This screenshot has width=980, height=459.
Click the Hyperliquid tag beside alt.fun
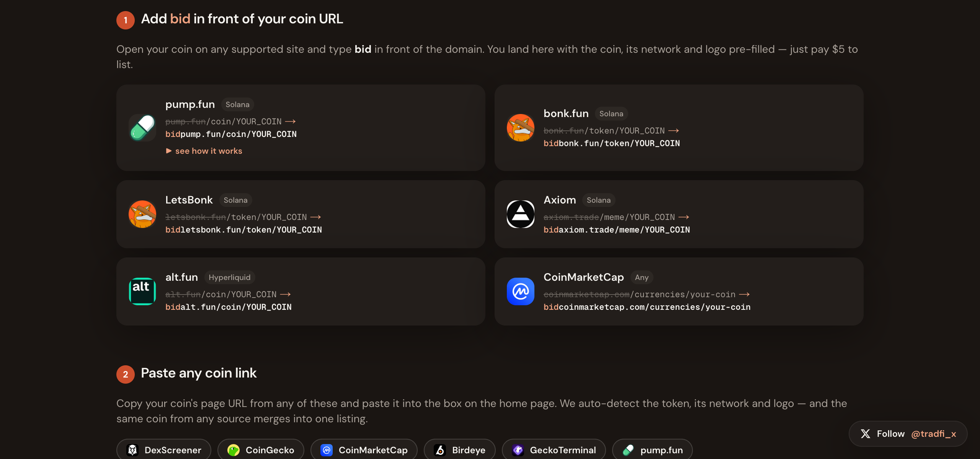click(x=230, y=277)
